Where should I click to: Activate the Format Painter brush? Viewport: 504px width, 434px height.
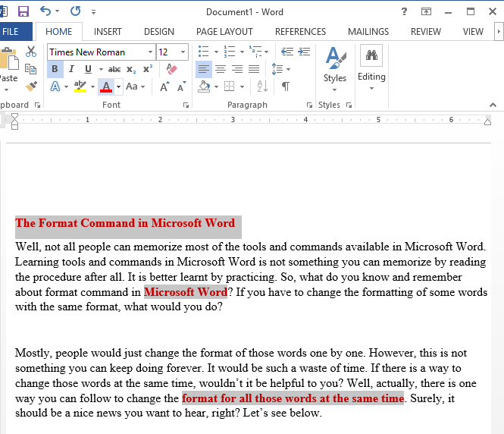point(31,86)
